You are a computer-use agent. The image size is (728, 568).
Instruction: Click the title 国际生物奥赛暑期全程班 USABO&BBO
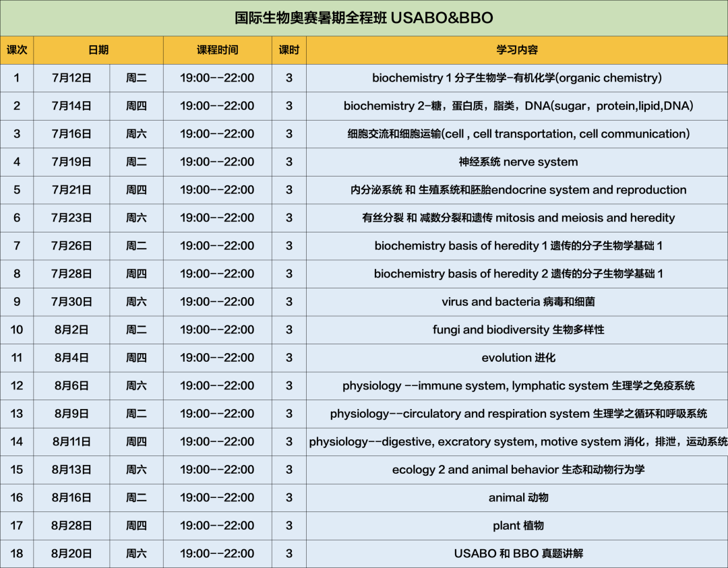click(x=363, y=18)
